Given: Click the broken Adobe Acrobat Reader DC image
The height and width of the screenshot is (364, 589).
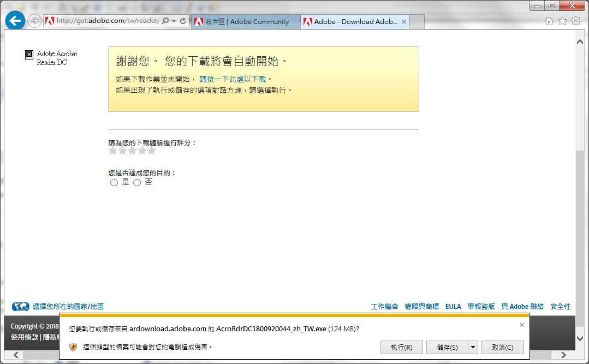Looking at the screenshot, I should pyautogui.click(x=29, y=55).
